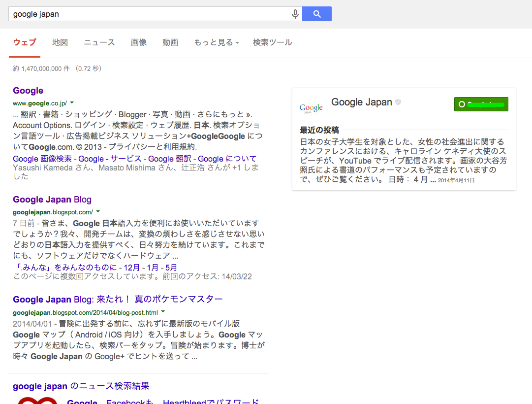The width and height of the screenshot is (532, 404).
Task: Click the 'Google 画像検索' sitelink
Action: 42,159
